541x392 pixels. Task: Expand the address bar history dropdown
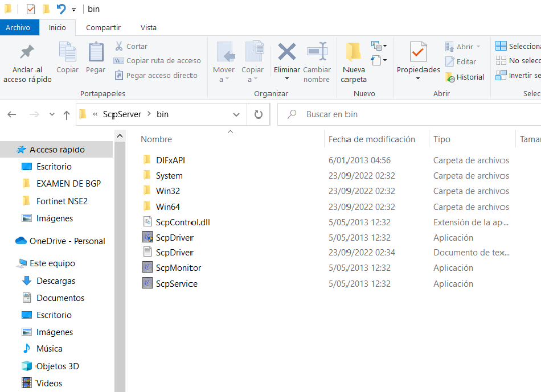236,114
